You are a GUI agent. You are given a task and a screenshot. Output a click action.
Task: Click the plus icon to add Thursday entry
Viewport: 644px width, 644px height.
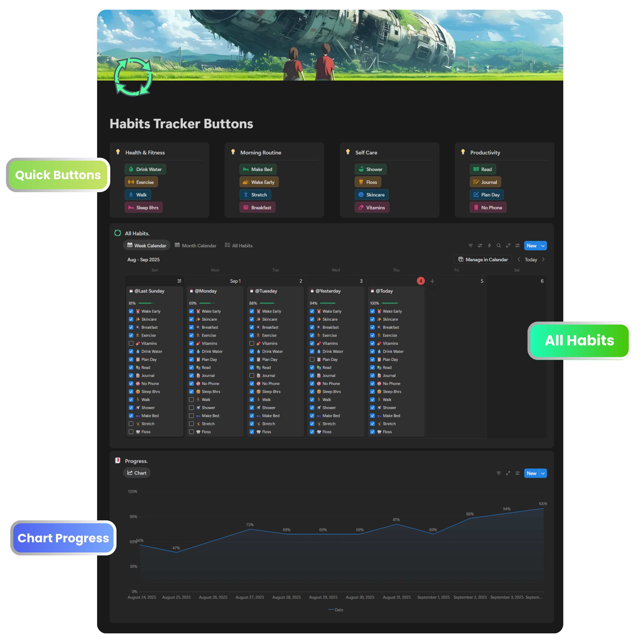[x=432, y=281]
